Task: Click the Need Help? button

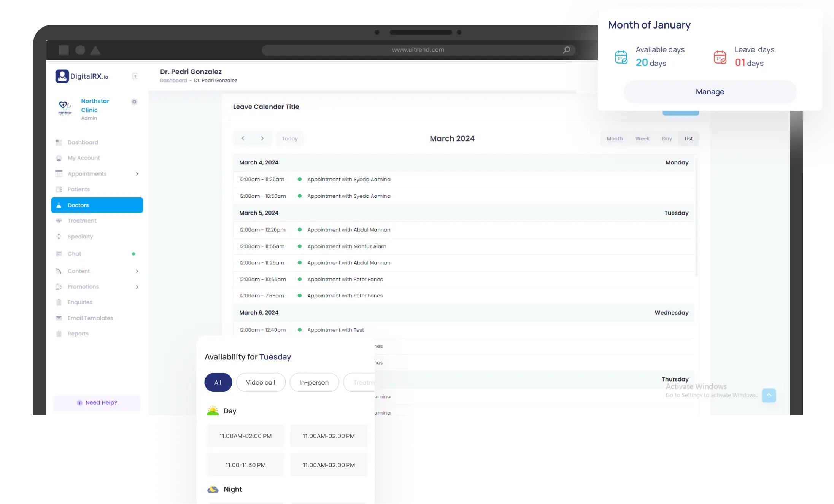Action: click(x=97, y=402)
